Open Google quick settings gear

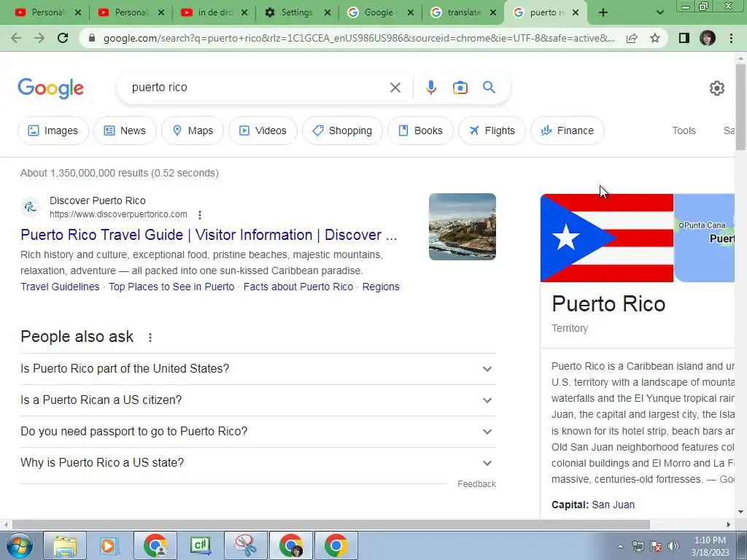716,88
